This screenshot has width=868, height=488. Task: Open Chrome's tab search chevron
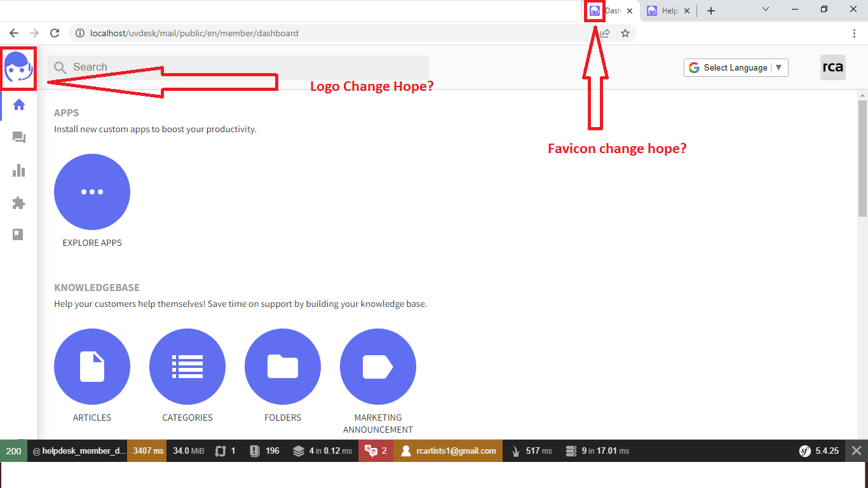766,10
